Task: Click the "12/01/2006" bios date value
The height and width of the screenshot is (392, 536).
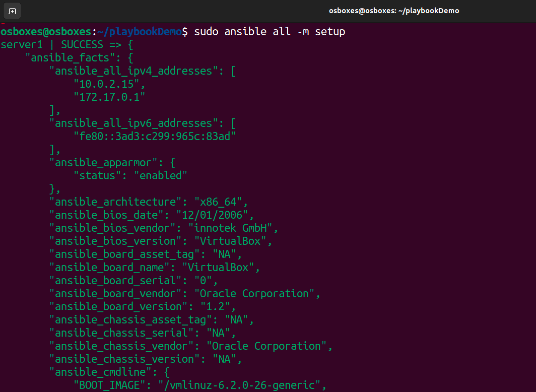Action: (212, 215)
